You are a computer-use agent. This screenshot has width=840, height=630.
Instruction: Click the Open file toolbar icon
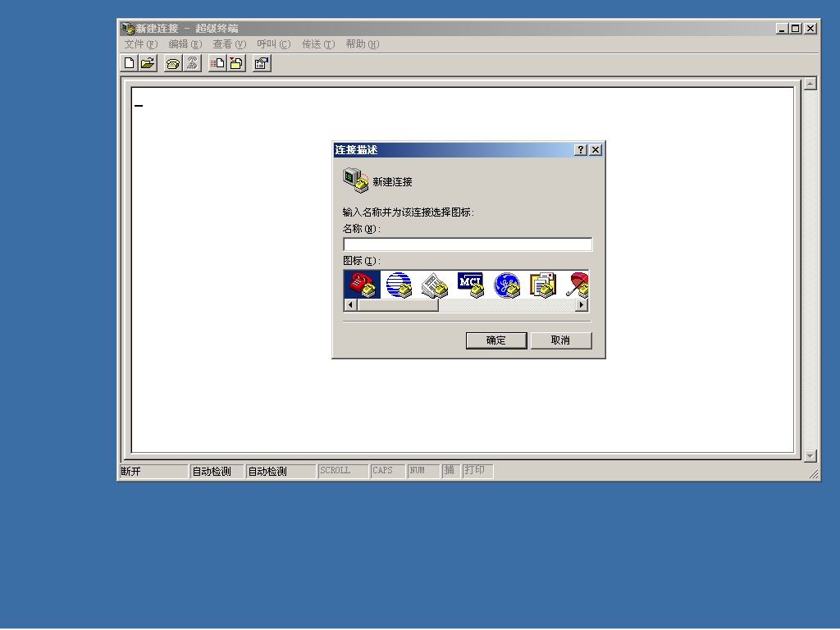[x=148, y=63]
